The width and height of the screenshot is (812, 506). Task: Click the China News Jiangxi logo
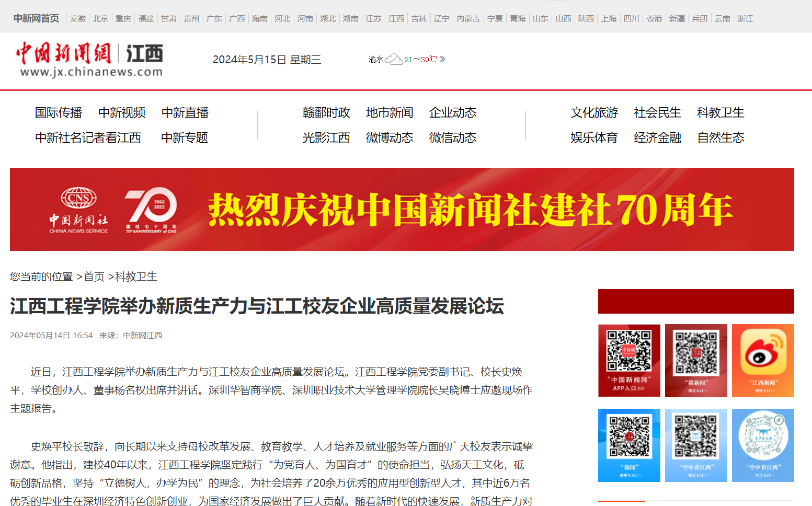tap(90, 60)
